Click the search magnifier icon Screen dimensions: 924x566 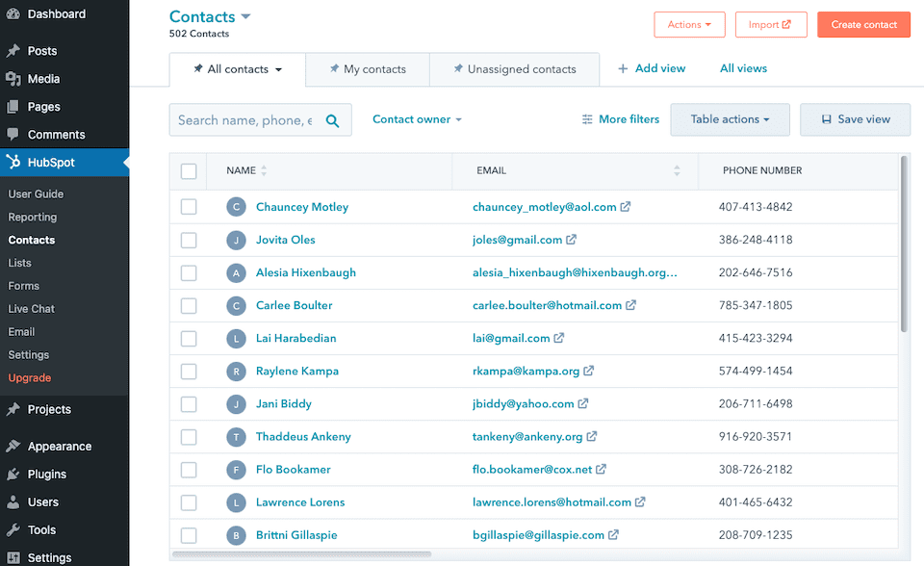332,119
